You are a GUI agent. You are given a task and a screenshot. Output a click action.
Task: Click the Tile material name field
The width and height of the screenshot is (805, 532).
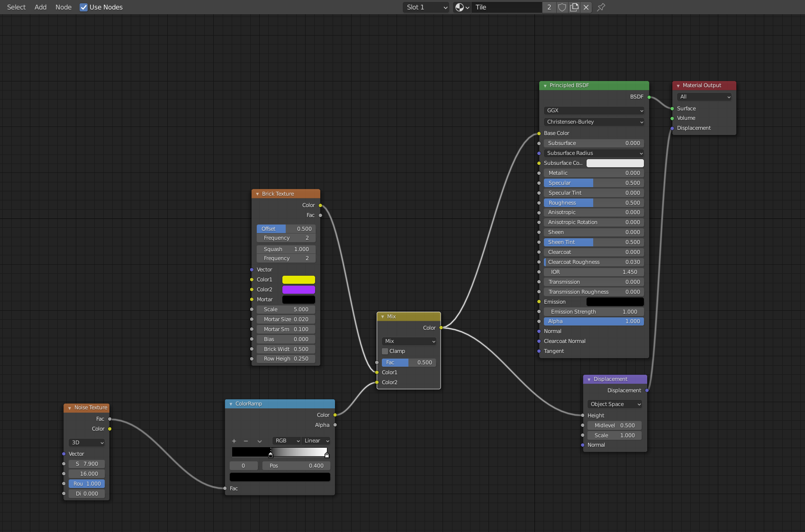507,7
